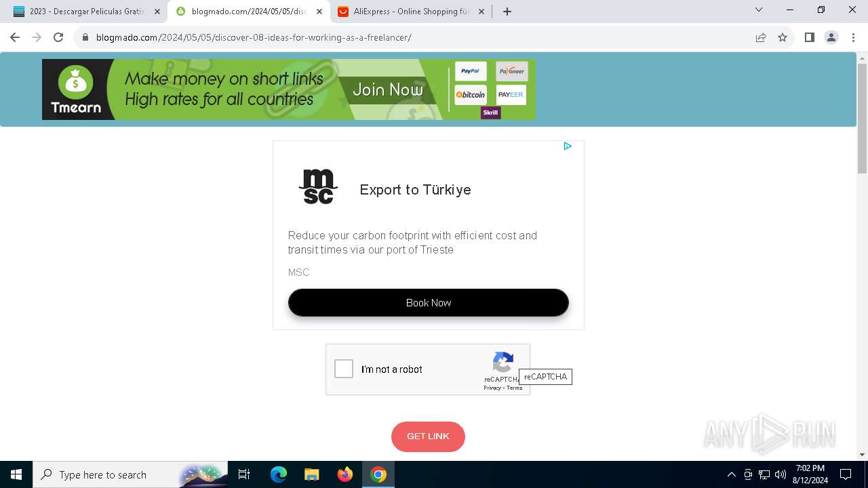Viewport: 868px width, 488px height.
Task: Launch Firefox from the taskbar
Action: pyautogui.click(x=345, y=474)
